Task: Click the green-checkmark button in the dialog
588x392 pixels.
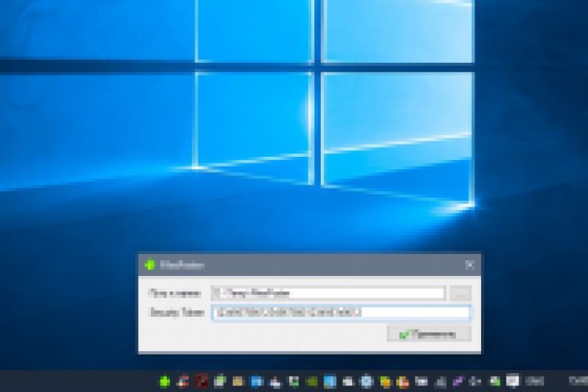Action: 429,334
